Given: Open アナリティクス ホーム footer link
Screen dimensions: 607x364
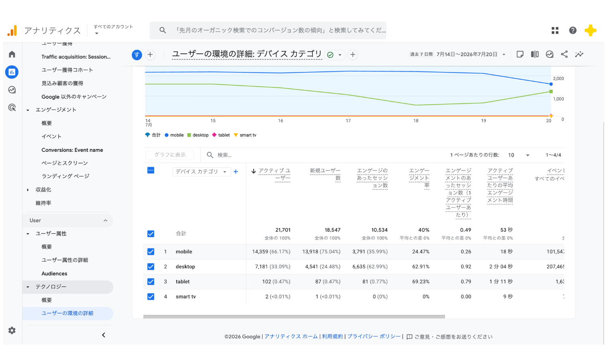Looking at the screenshot, I should [x=291, y=336].
